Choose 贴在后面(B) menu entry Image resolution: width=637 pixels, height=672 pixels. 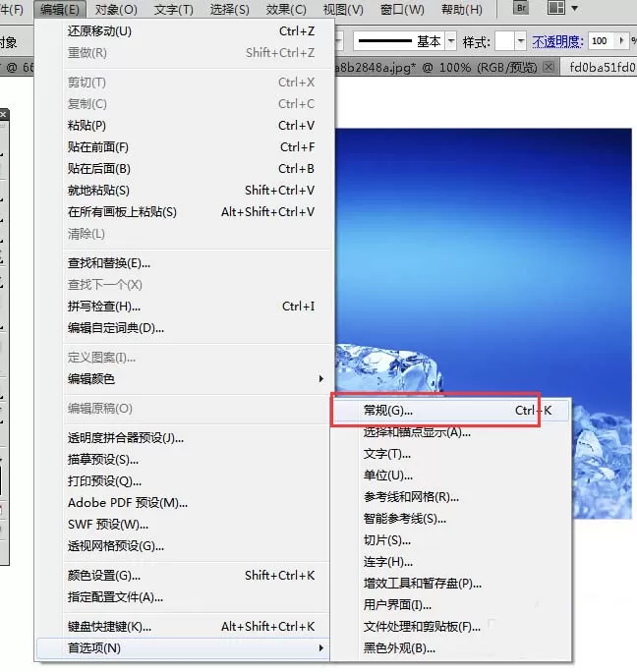coord(185,169)
